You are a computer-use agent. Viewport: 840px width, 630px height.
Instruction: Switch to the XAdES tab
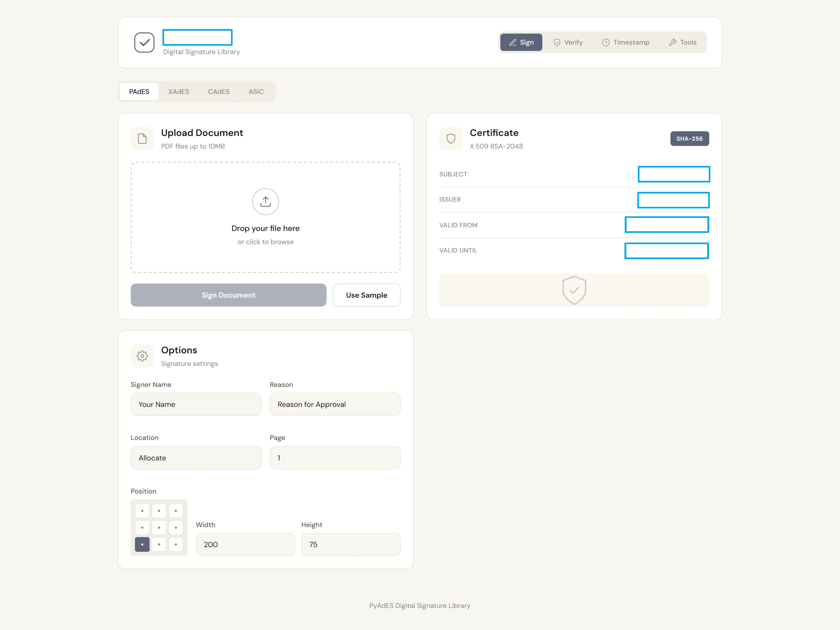[178, 92]
